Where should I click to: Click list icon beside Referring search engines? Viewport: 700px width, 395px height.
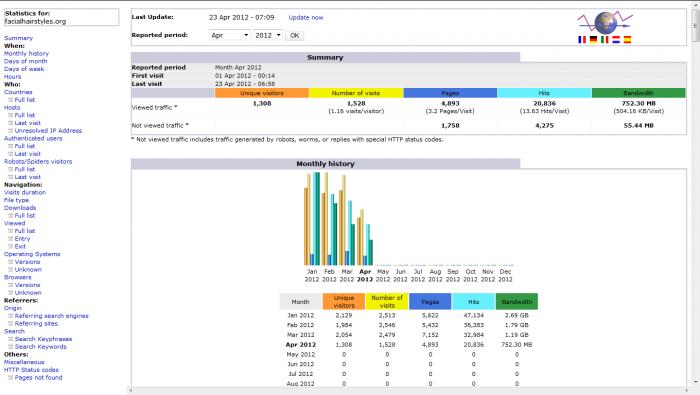click(11, 316)
